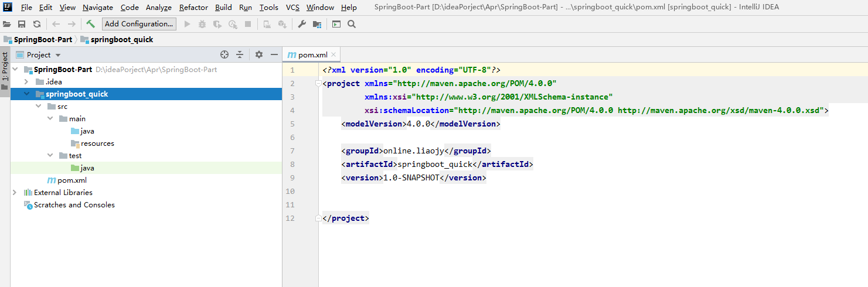868x287 pixels.
Task: Click the Collapse All icon in Project panel
Action: [240, 54]
